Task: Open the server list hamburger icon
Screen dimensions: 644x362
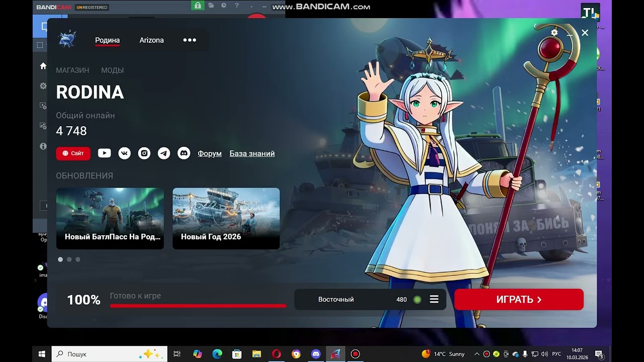Action: coord(434,299)
